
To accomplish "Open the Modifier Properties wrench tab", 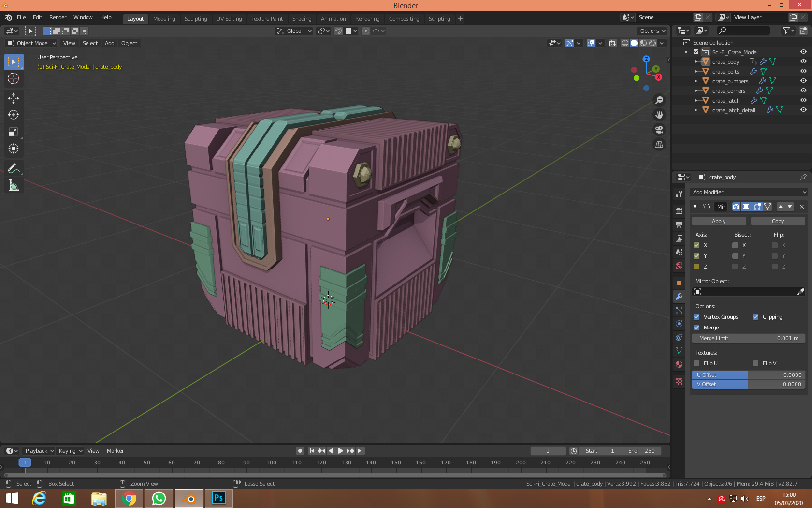I will (679, 296).
